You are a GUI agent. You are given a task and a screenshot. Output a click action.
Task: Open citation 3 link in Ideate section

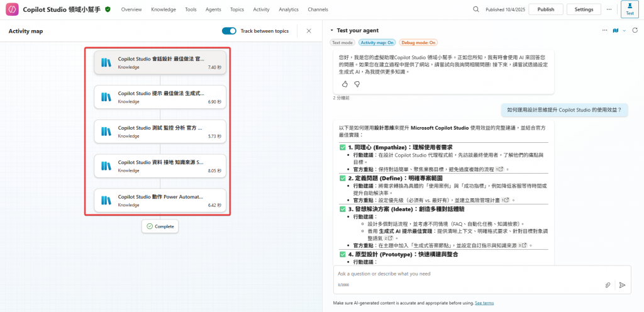pyautogui.click(x=522, y=245)
